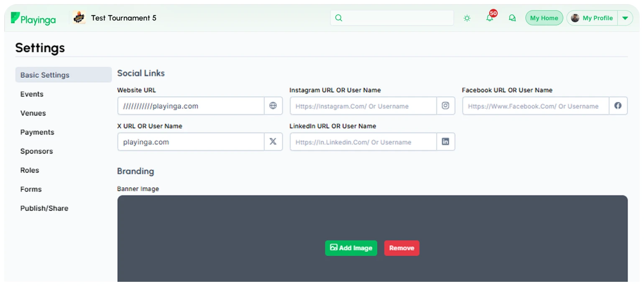Expand the My Profile dropdown arrow
Image resolution: width=644 pixels, height=286 pixels.
coord(625,18)
